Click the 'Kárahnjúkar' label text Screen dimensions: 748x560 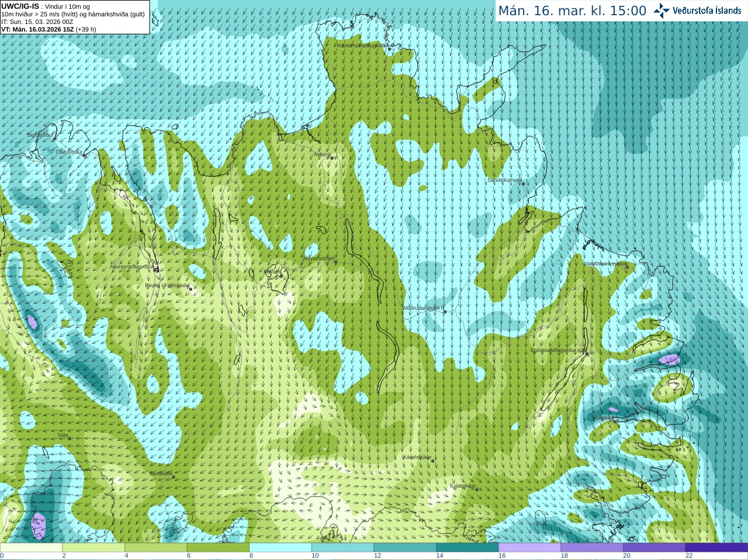417,457
